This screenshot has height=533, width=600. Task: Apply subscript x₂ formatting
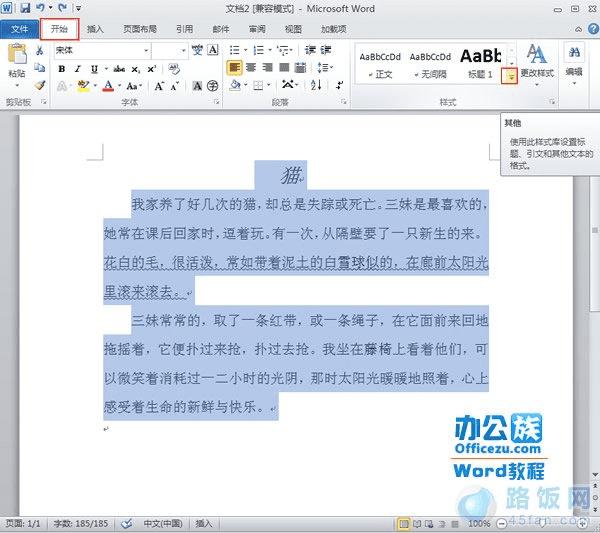(136, 69)
